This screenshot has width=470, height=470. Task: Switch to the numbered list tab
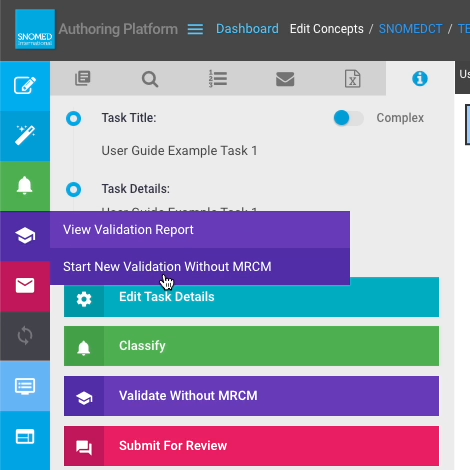[218, 79]
